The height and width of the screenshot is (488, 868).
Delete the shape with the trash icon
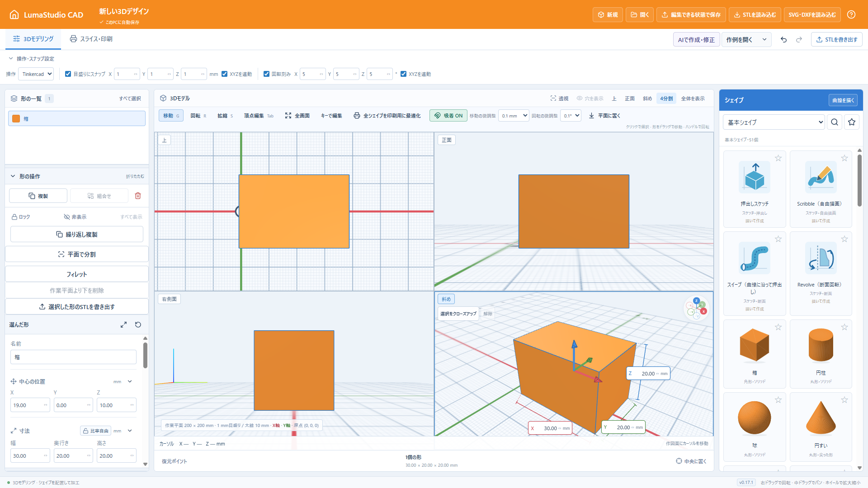(138, 196)
